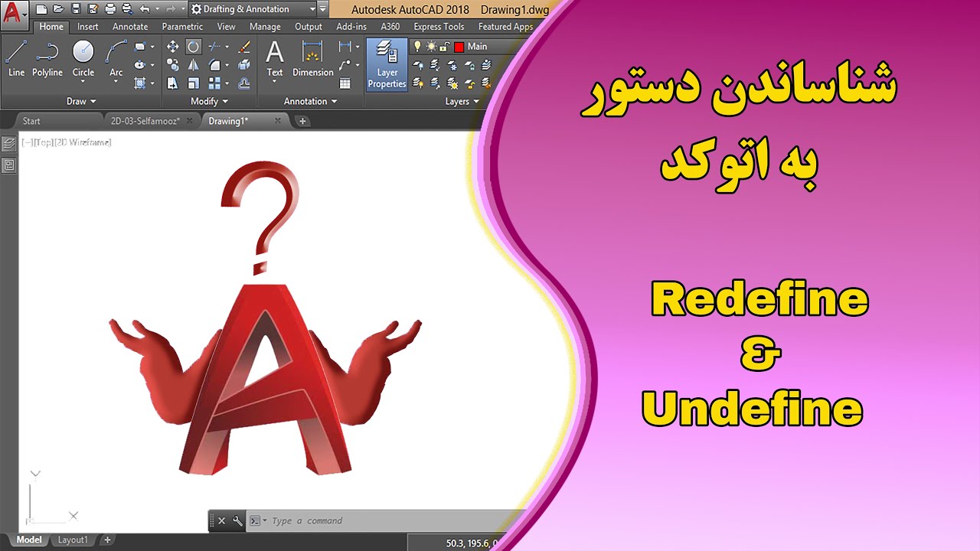Click the Plot (print) icon
This screenshot has height=551, width=980.
109,9
